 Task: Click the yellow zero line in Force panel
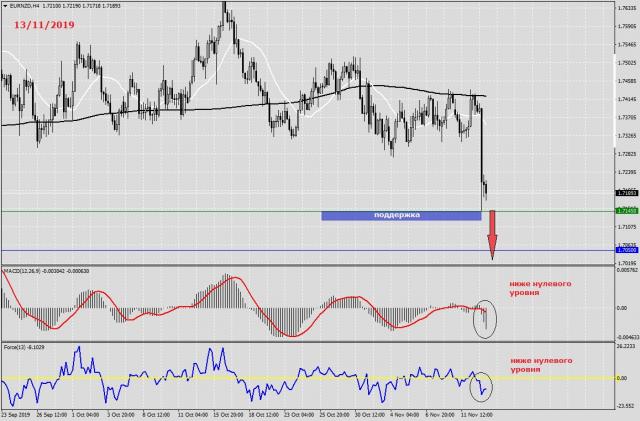pyautogui.click(x=300, y=378)
